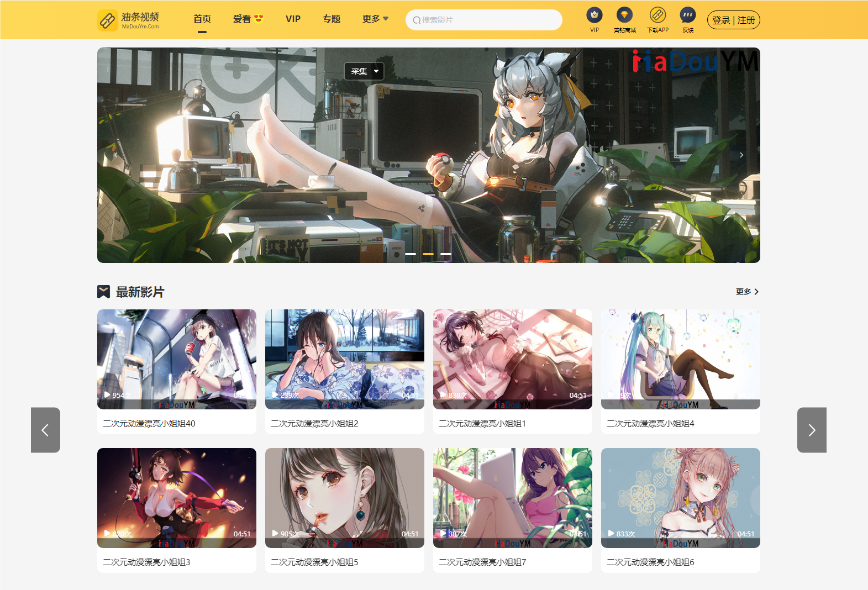Open video title 二次元动漫漂亮小姐姐40
The width and height of the screenshot is (868, 590).
[149, 423]
